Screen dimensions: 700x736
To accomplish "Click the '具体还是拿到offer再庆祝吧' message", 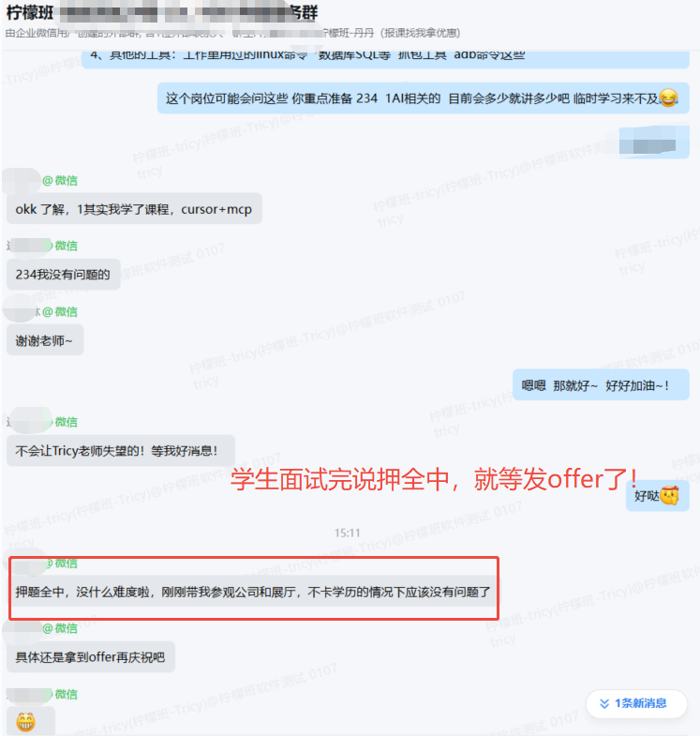I will (91, 656).
